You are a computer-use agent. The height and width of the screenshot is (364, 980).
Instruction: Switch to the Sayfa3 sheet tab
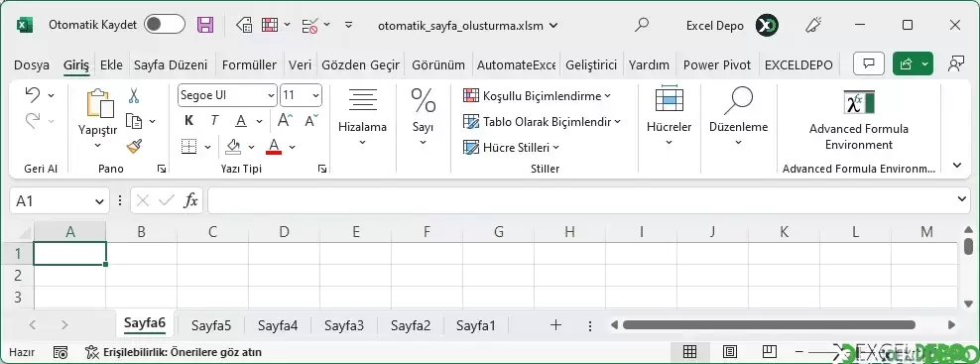344,325
